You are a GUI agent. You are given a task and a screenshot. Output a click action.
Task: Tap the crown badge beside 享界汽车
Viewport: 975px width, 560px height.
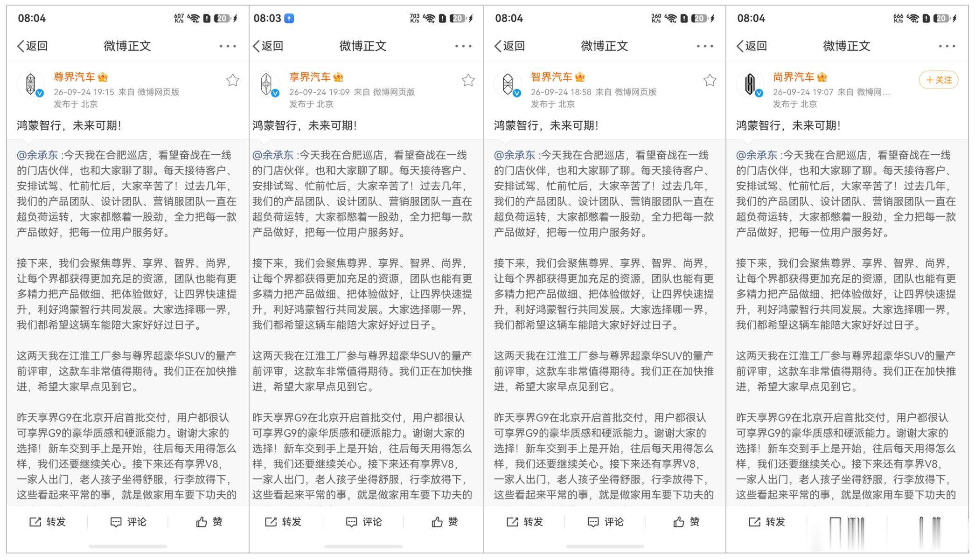point(339,77)
